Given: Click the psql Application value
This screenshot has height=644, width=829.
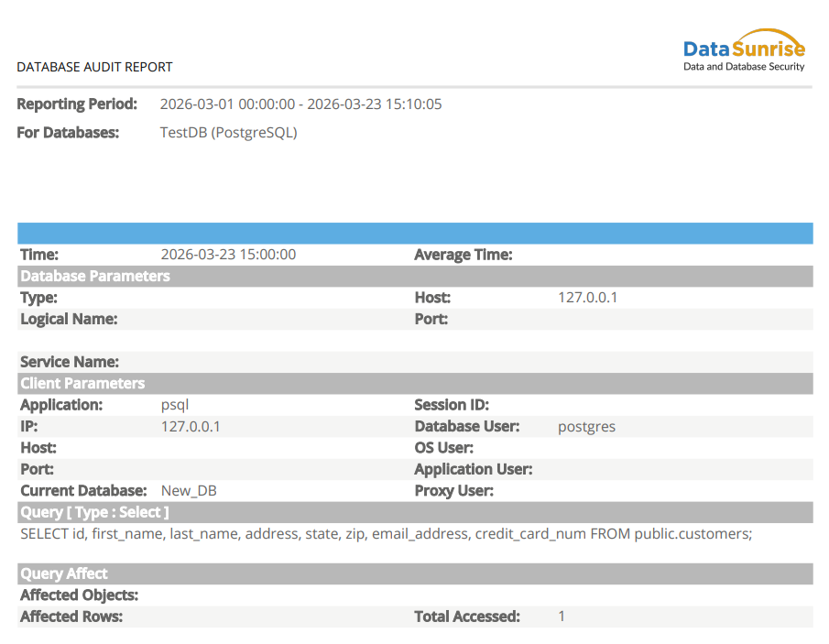Looking at the screenshot, I should [x=174, y=404].
